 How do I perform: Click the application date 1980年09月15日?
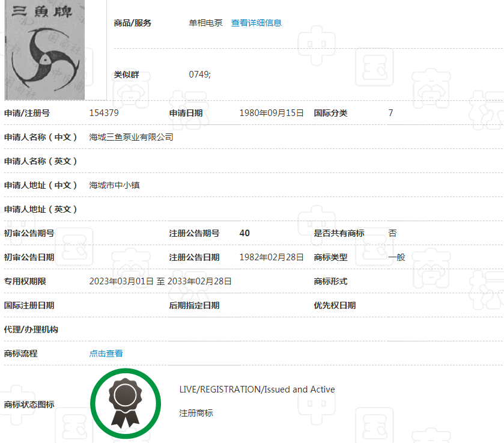pos(272,113)
